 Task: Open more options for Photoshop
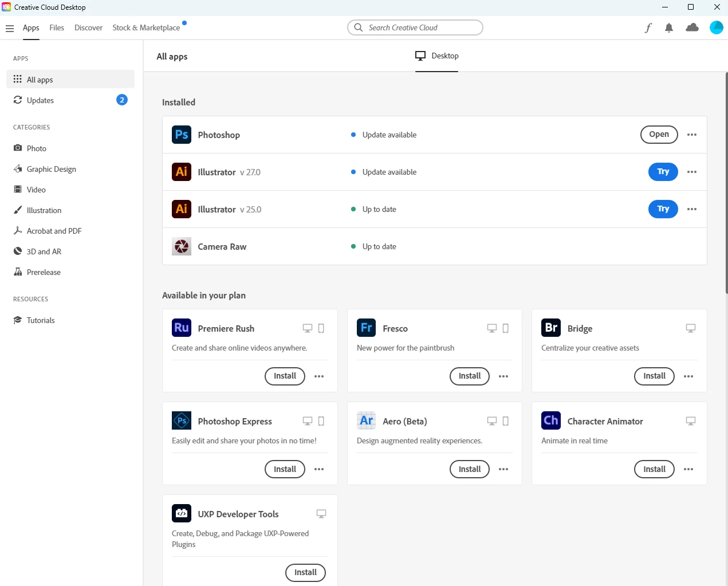(x=692, y=135)
